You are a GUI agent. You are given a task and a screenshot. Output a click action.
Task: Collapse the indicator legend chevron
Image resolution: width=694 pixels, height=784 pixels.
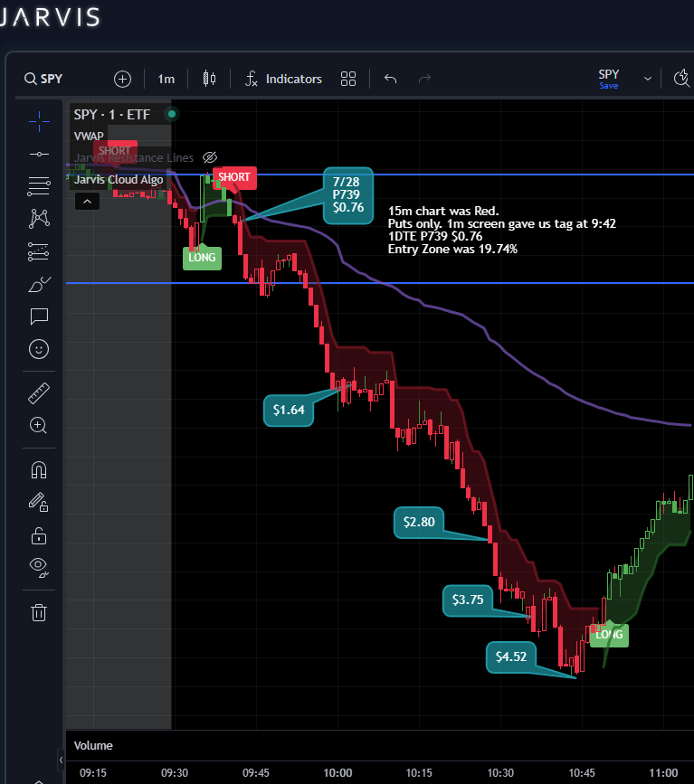(87, 202)
